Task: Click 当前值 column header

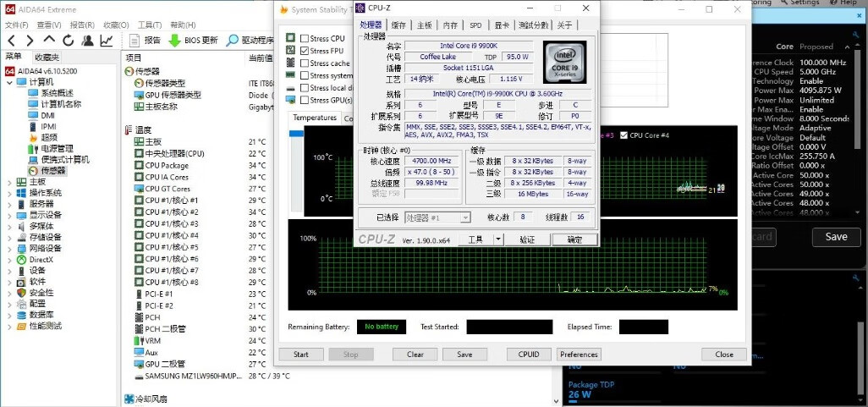Action: pos(260,58)
